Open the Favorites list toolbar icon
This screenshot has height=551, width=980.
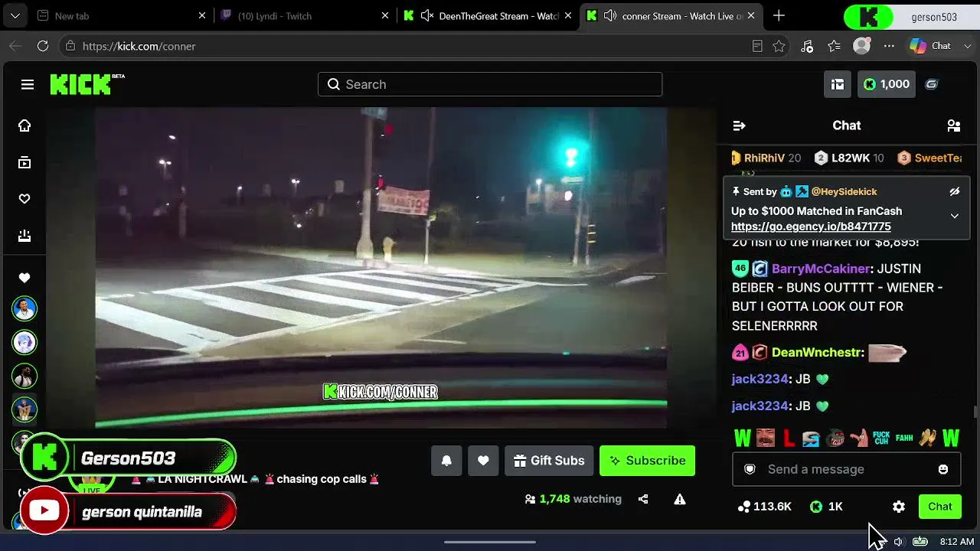pyautogui.click(x=835, y=46)
